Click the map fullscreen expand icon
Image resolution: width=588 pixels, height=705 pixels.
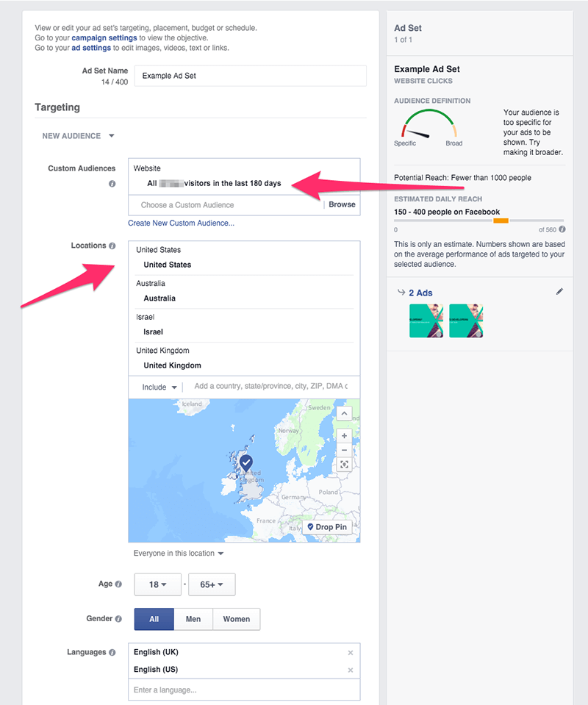(x=344, y=465)
